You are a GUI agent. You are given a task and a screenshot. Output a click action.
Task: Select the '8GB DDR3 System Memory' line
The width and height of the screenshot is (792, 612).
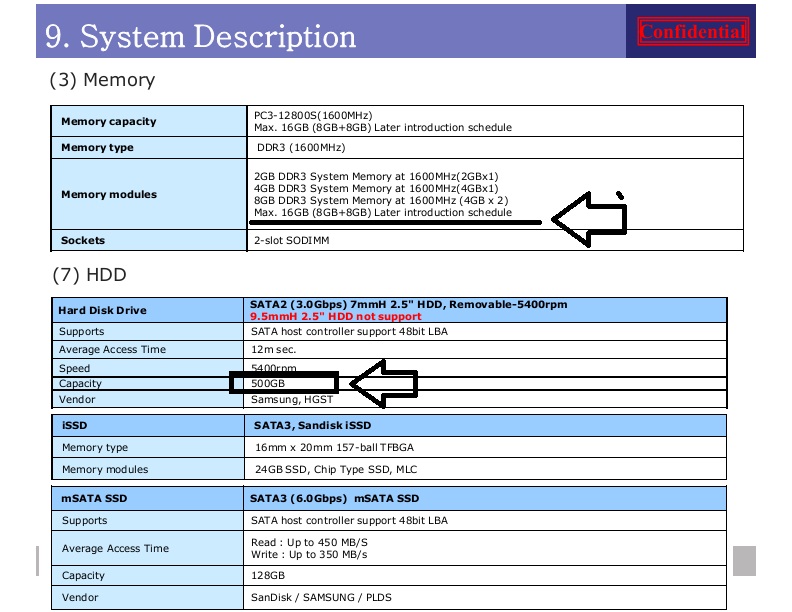point(381,200)
